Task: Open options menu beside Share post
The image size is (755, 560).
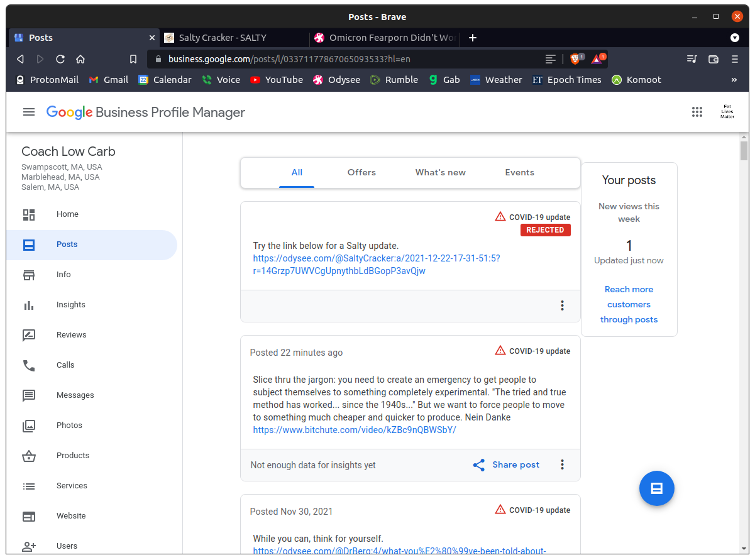Action: [562, 464]
